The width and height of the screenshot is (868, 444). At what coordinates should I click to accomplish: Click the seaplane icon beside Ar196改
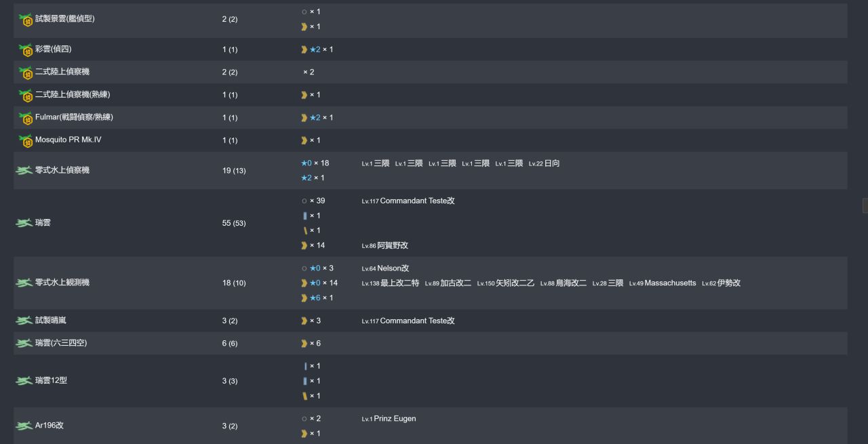24,426
